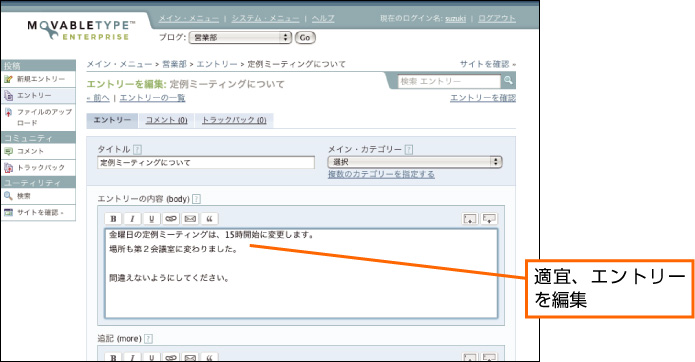Open システム・メニュー in the top navigation

265,19
